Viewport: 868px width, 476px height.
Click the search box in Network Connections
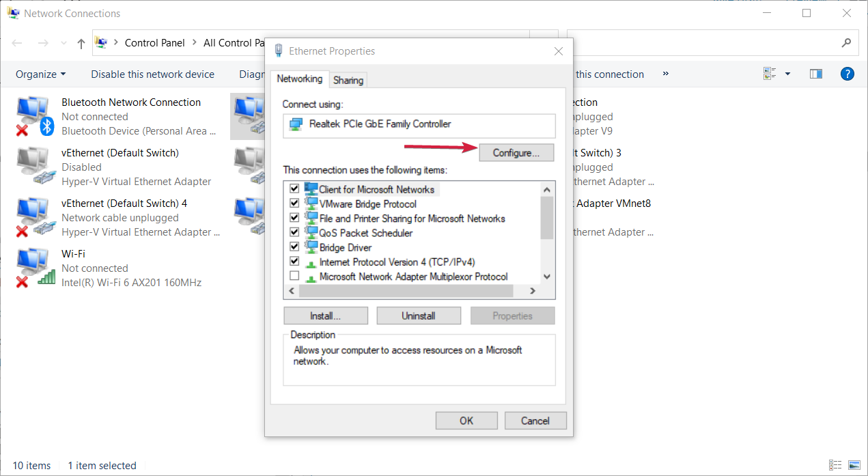(712, 42)
